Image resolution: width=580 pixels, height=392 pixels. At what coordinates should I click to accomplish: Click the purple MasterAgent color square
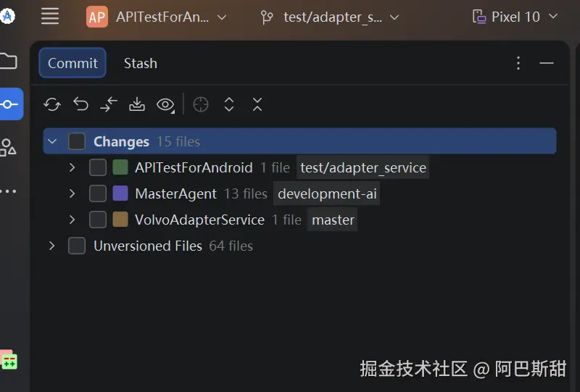tap(120, 193)
